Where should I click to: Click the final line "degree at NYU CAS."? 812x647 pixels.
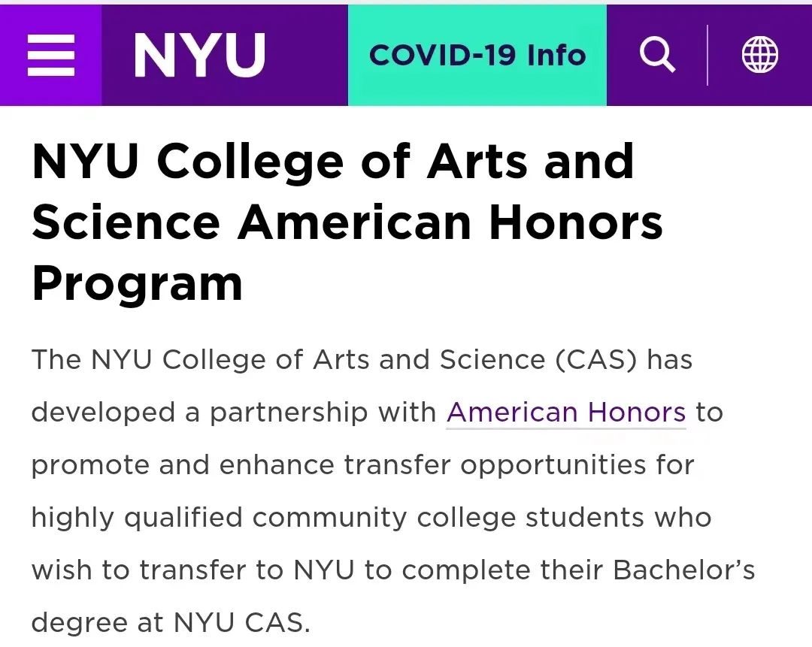click(171, 623)
